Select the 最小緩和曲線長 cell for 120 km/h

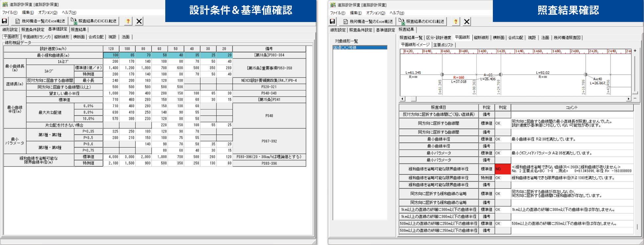[111, 55]
